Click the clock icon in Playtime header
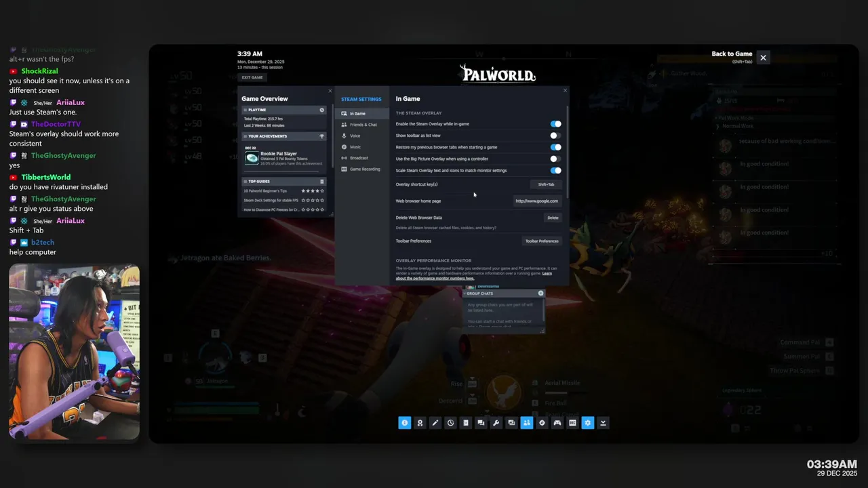 coord(322,110)
